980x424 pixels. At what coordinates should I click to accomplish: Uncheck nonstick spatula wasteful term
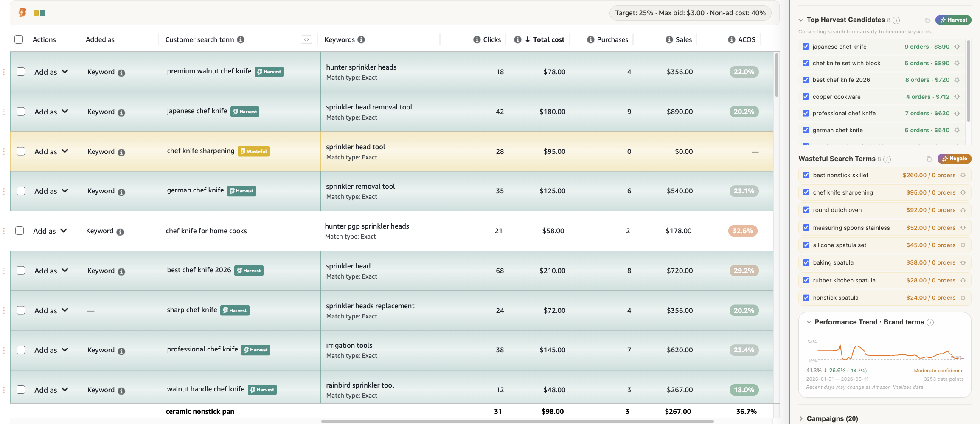(x=806, y=298)
